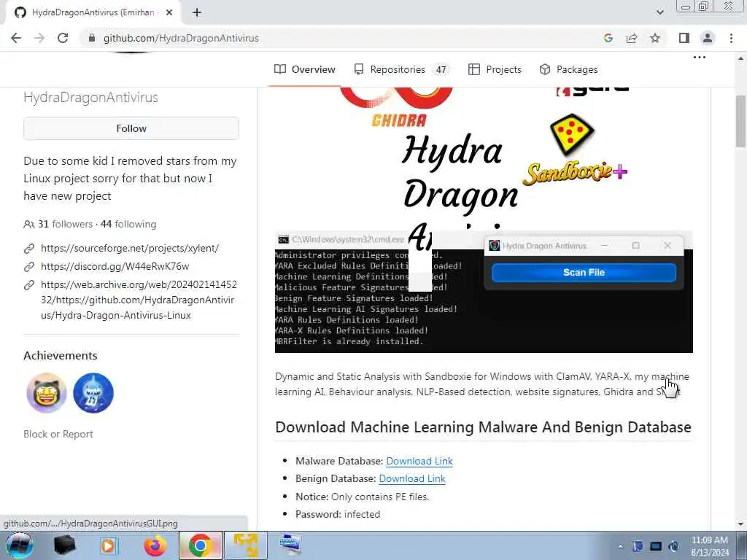Open Firefox from the taskbar
Image resolution: width=747 pixels, height=560 pixels.
click(155, 545)
